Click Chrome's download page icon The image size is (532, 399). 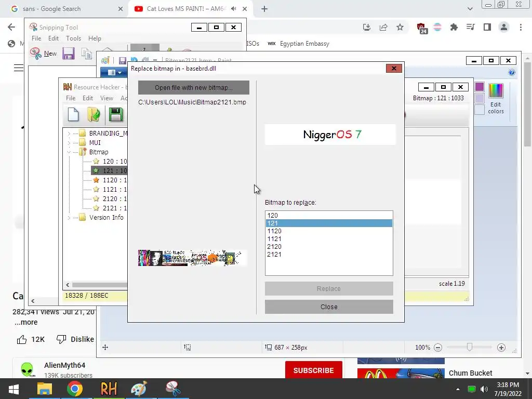point(366,27)
